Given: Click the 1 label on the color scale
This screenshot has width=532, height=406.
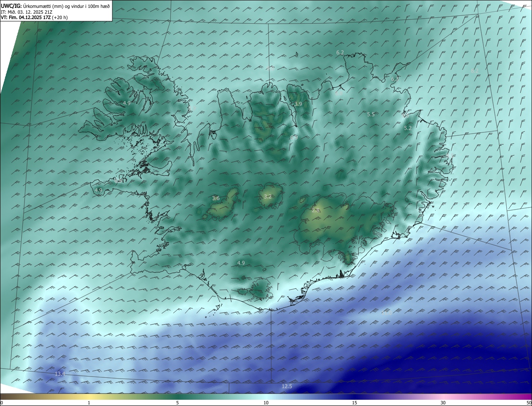Looking at the screenshot, I should click(x=89, y=403).
